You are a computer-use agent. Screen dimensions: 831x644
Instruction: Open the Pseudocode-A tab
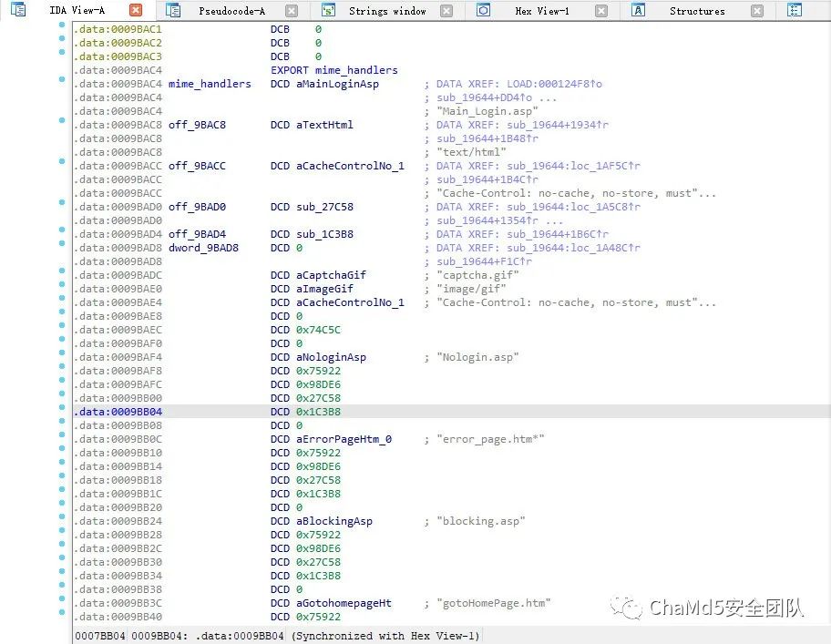click(x=232, y=11)
